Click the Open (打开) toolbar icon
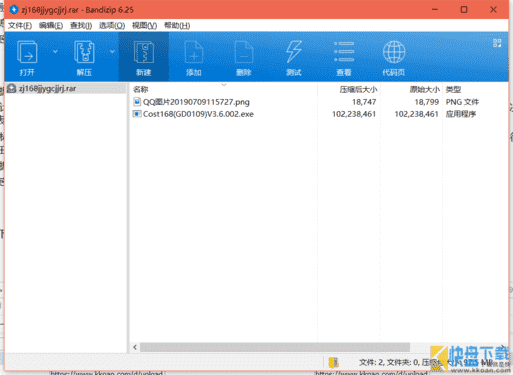 point(27,52)
